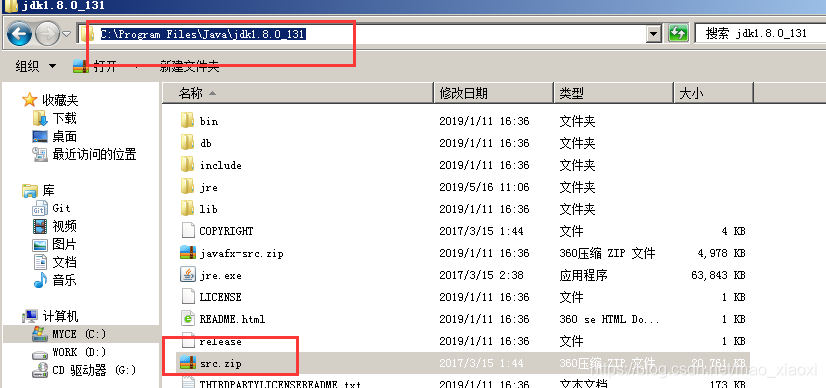Sort by 类型 column header
Viewport: 826px width, 388px height.
coord(614,94)
